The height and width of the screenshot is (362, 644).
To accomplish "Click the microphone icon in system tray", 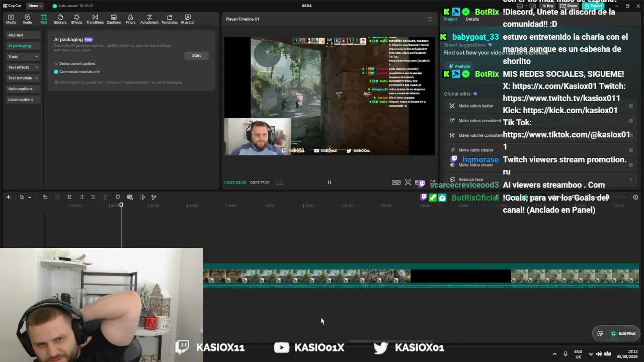I will [566, 354].
